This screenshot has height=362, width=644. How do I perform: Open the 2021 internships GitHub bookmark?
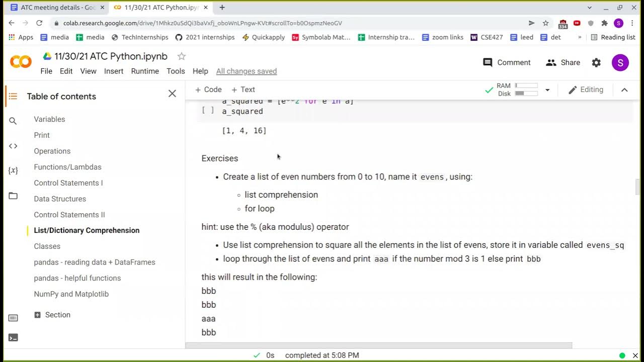(205, 37)
